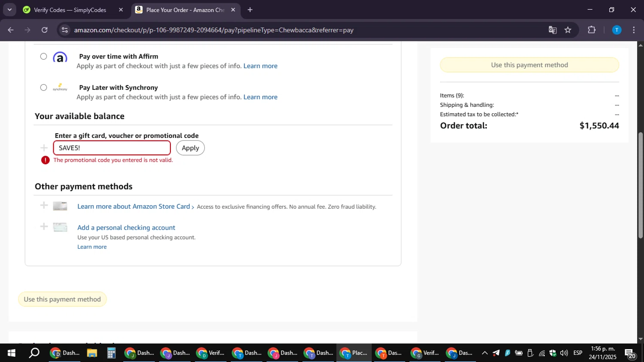The image size is (644, 362).
Task: Click the red invalid code error icon
Action: [x=46, y=160]
